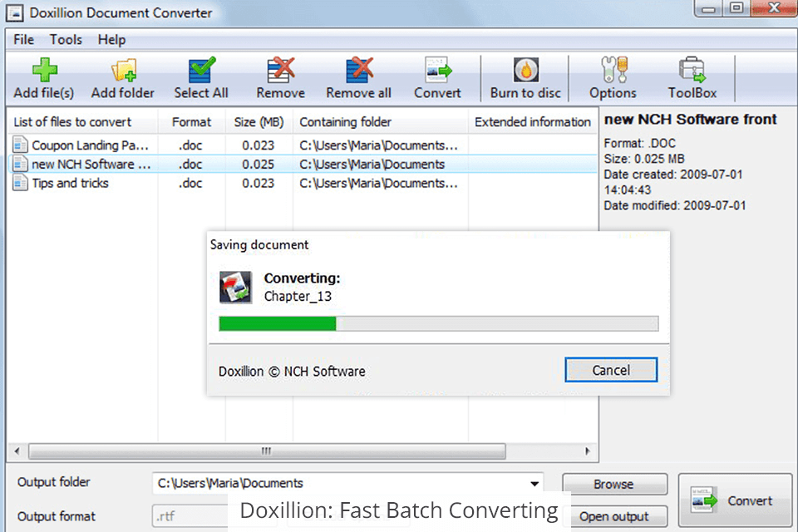Sort by the Size (MB) column header
Viewport: 798px width, 532px height.
click(259, 122)
